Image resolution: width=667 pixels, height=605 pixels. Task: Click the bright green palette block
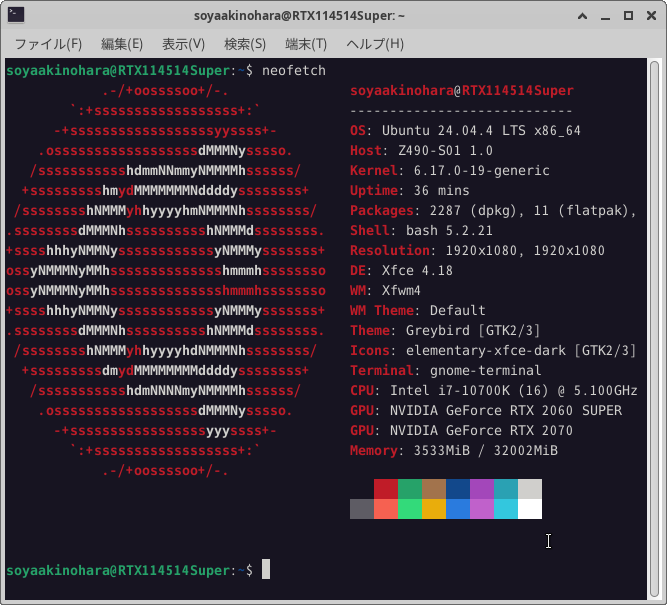pos(410,509)
